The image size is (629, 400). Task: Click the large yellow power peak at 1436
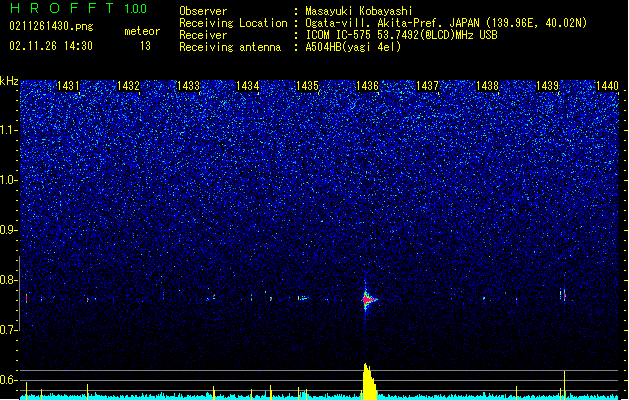(x=369, y=381)
